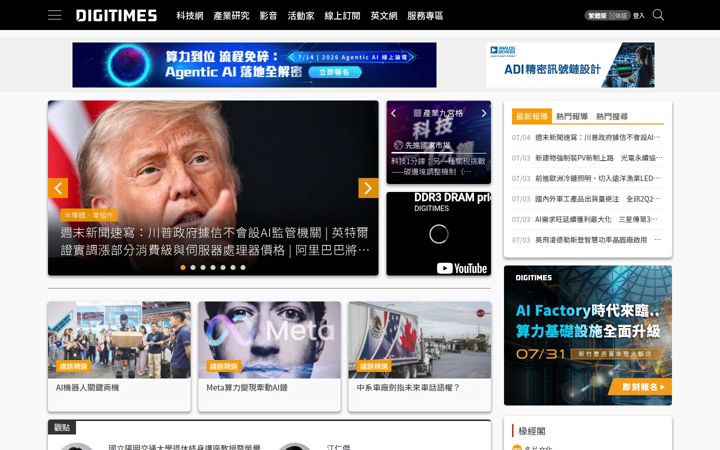Image resolution: width=720 pixels, height=450 pixels.
Task: Switch language to 繁體版
Action: pos(597,16)
